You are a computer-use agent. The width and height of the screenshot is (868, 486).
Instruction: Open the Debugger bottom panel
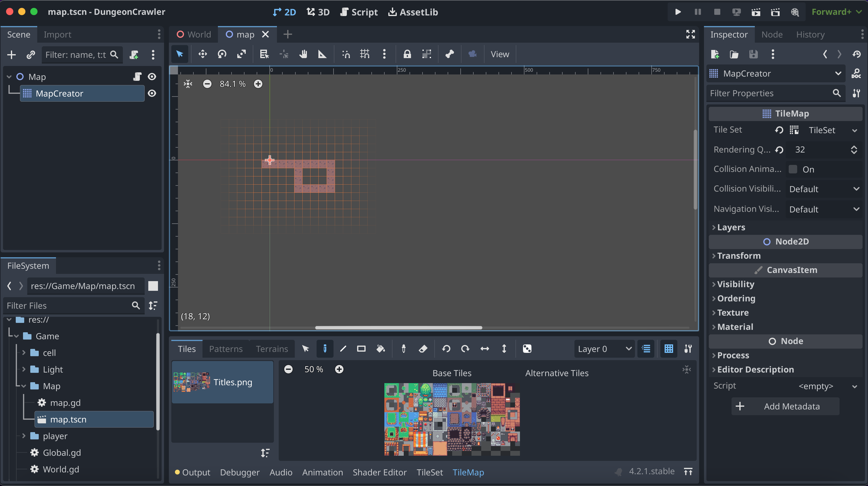(x=240, y=472)
